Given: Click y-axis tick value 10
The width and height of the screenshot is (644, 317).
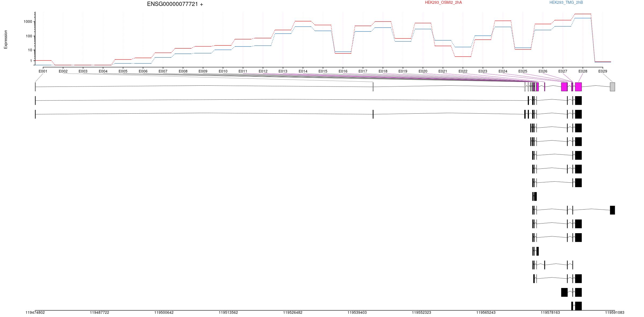Looking at the screenshot, I should pos(30,50).
